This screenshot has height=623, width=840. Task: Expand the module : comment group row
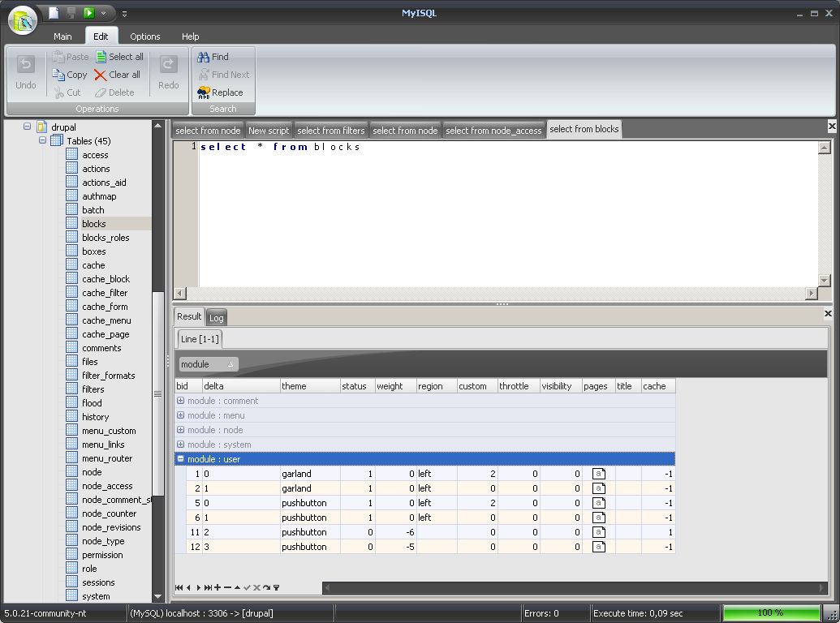tap(180, 401)
